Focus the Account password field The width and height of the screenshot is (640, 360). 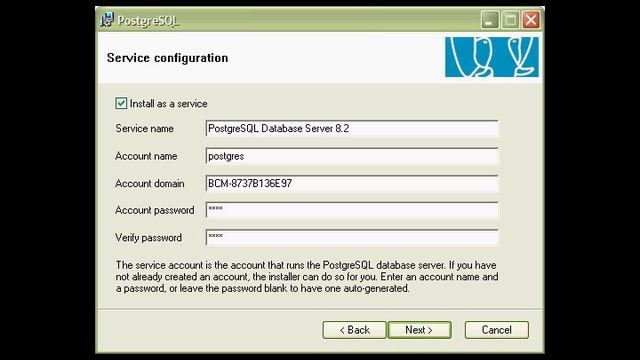(352, 210)
